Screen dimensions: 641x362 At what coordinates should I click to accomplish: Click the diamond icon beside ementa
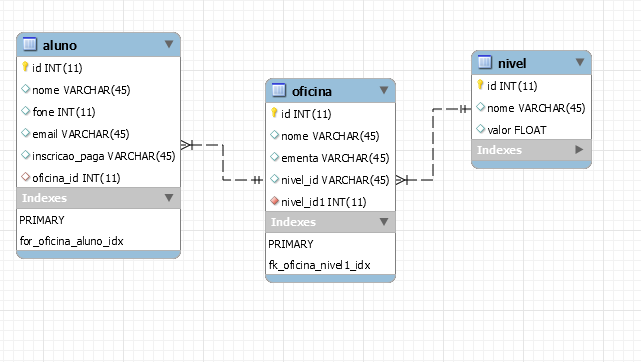pos(274,157)
